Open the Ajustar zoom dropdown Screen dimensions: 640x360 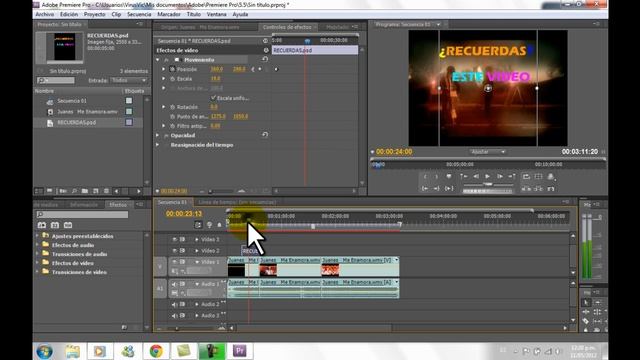coord(488,152)
